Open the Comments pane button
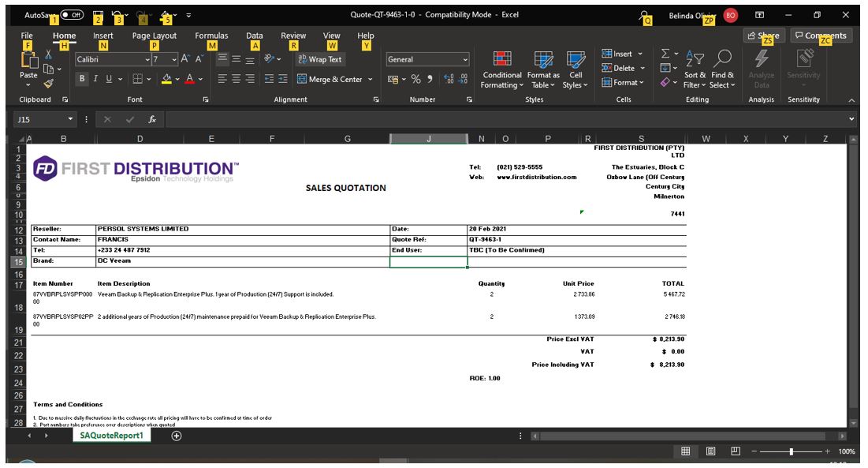Image resolution: width=868 pixels, height=468 pixels. (x=820, y=36)
